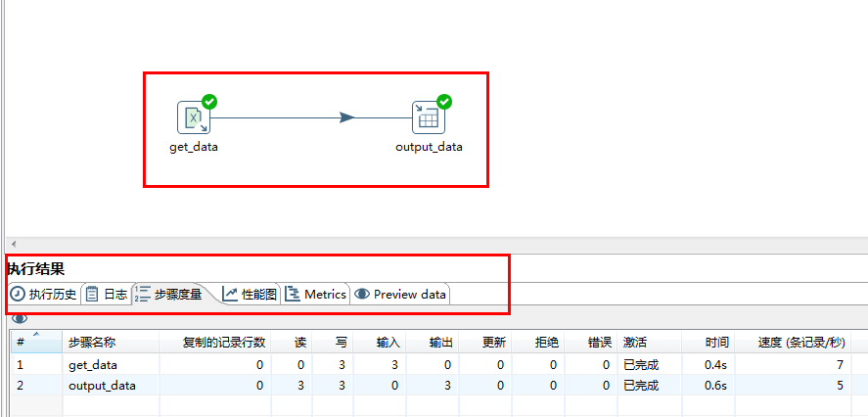The width and height of the screenshot is (868, 417).
Task: Click the 输出 column header
Action: [433, 342]
